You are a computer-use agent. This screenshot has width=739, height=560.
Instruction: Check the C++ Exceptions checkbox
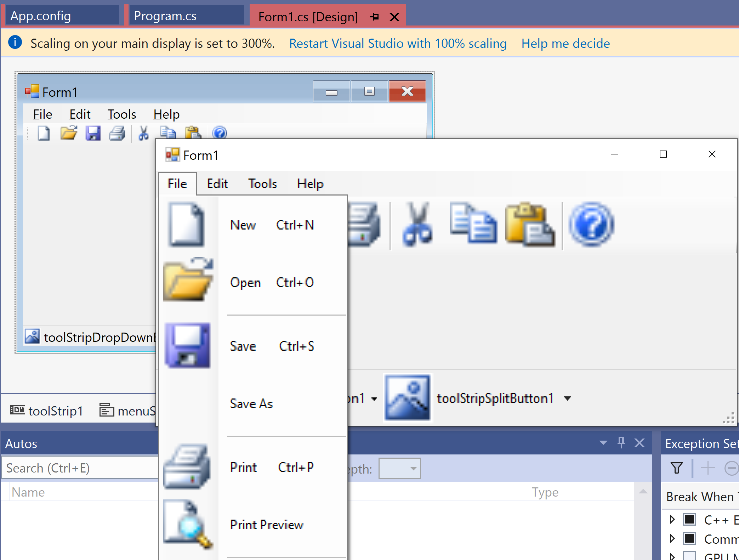pyautogui.click(x=689, y=520)
